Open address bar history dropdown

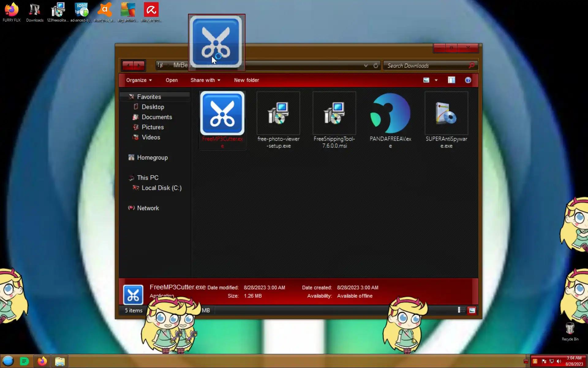tap(366, 66)
